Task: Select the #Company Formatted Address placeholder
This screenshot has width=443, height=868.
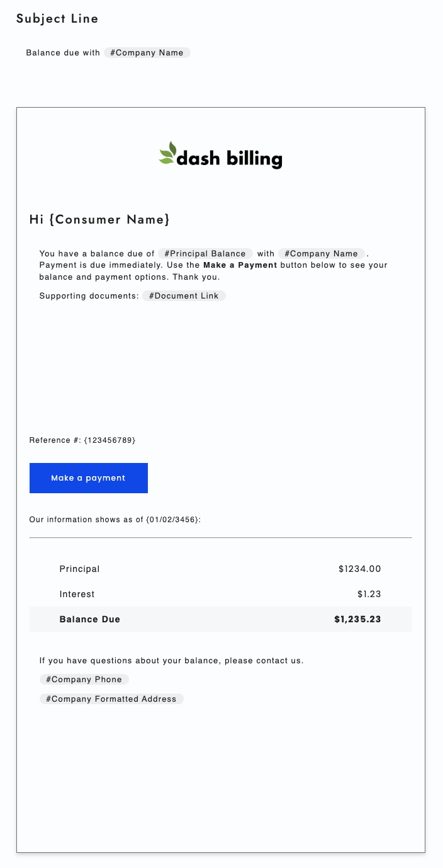Action: (x=111, y=699)
